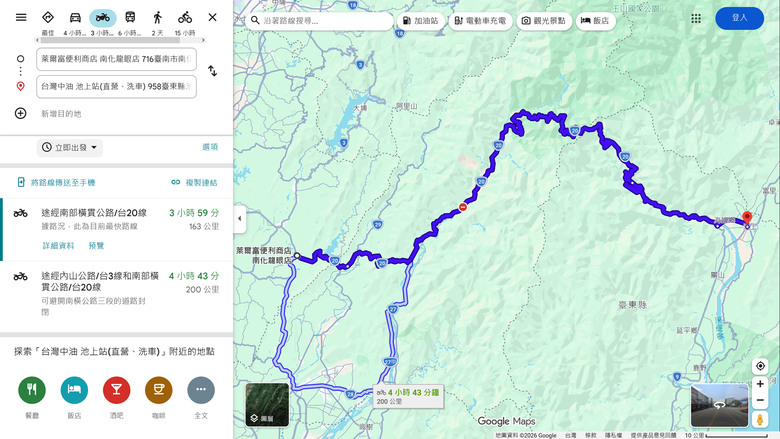Click 臺東縣 map label
780x439 pixels.
(632, 305)
